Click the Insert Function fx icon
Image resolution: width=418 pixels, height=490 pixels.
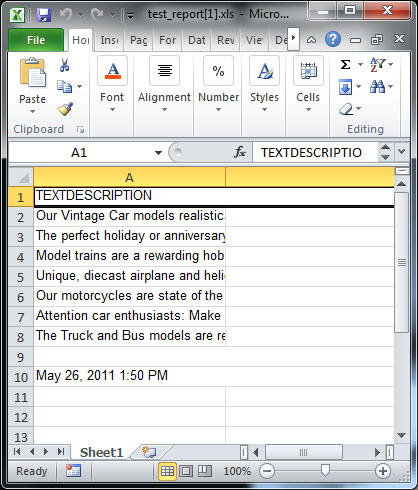point(240,152)
